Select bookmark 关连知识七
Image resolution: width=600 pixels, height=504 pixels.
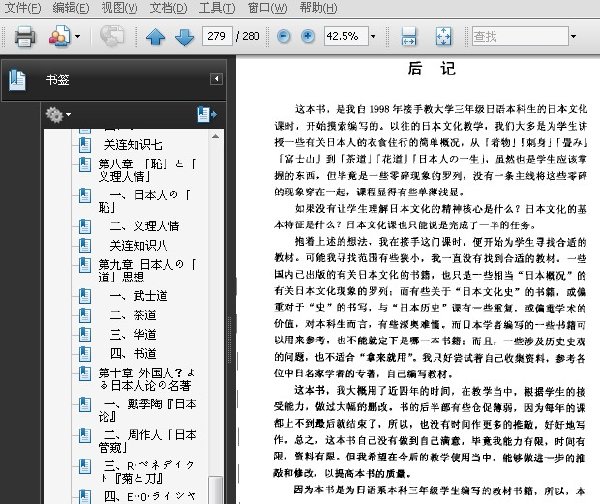(x=133, y=145)
